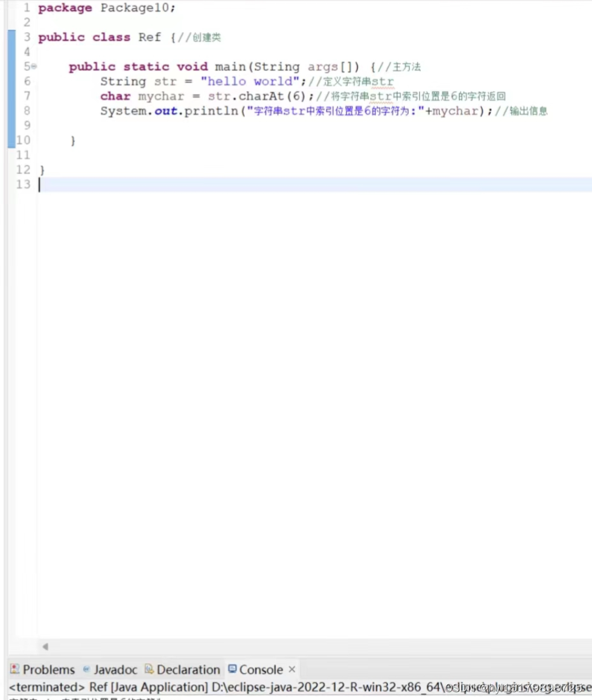
Task: Click 'Package10' on line 1
Action: point(135,8)
